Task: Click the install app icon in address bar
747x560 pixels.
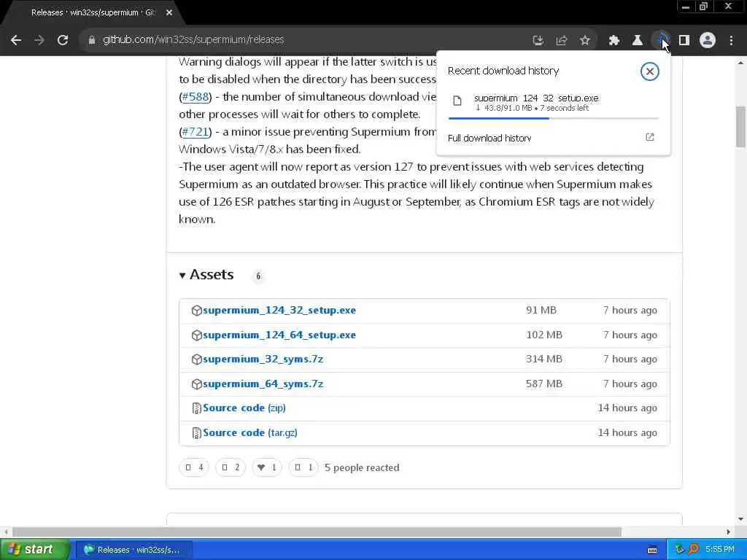Action: [x=538, y=41]
